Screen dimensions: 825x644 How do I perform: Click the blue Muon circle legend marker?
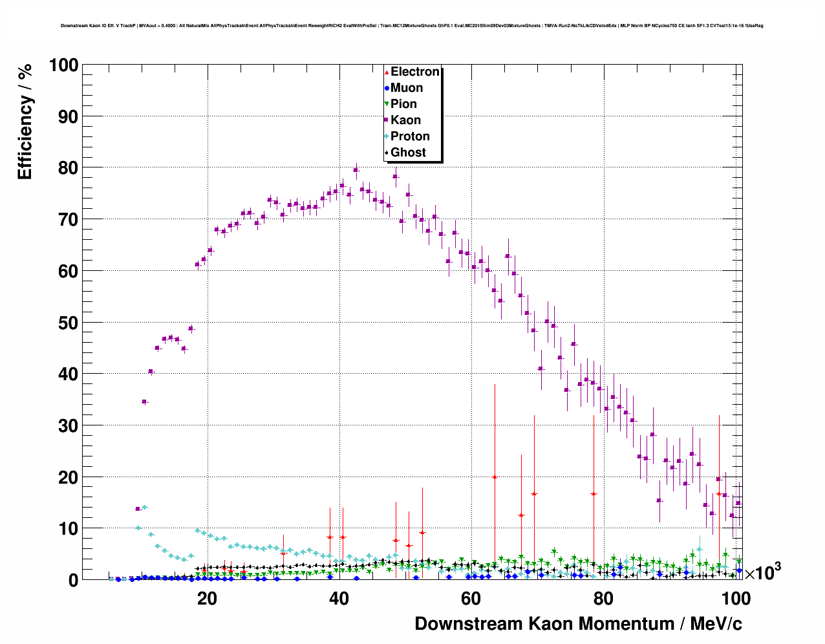coord(387,89)
